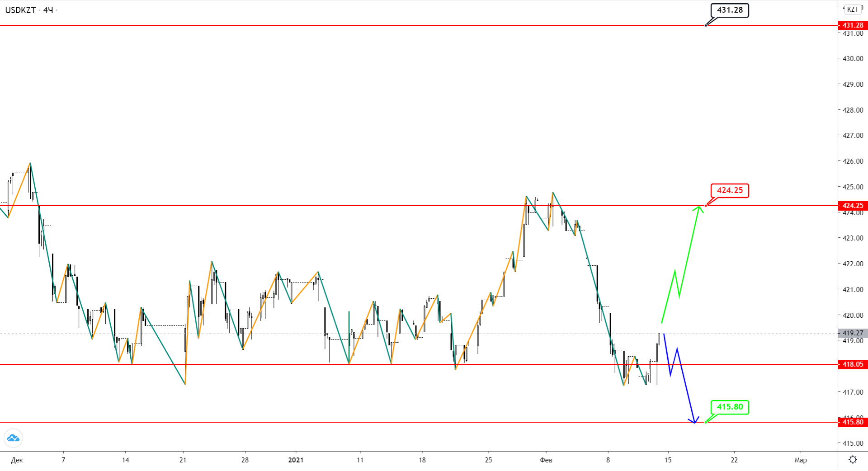Click the 4Ч timeframe label
Screen dimensions: 868x471
[48, 10]
